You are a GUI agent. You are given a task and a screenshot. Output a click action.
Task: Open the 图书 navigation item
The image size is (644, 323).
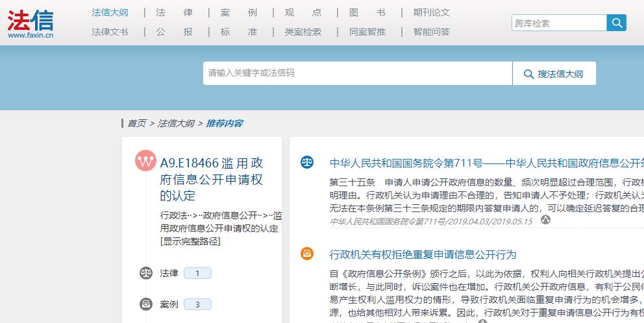point(367,13)
